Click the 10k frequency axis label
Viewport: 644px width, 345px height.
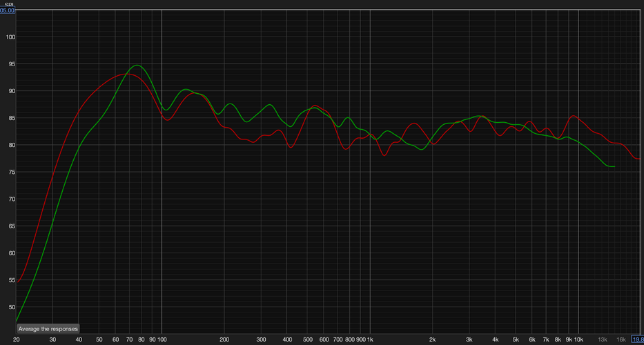tap(578, 339)
